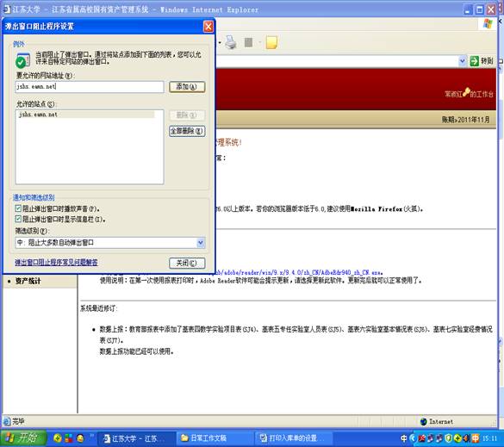
Task: Click the gray page icon in the toolbar
Action: click(248, 42)
